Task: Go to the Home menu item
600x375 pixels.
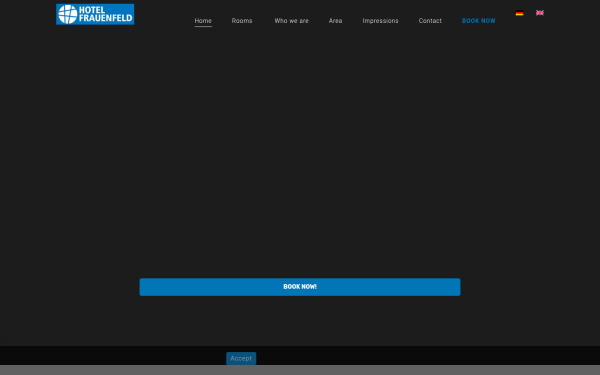Action: click(x=203, y=21)
